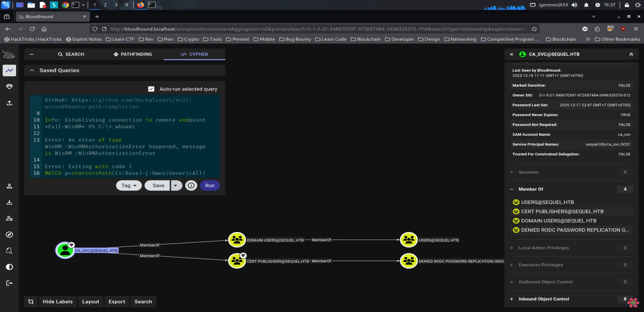Viewport: 644px width, 312px height.
Task: Expand Inbound Object Control section
Action: 543,299
